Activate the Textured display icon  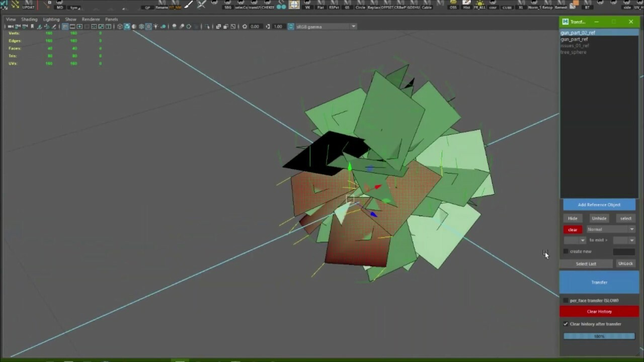(x=148, y=27)
